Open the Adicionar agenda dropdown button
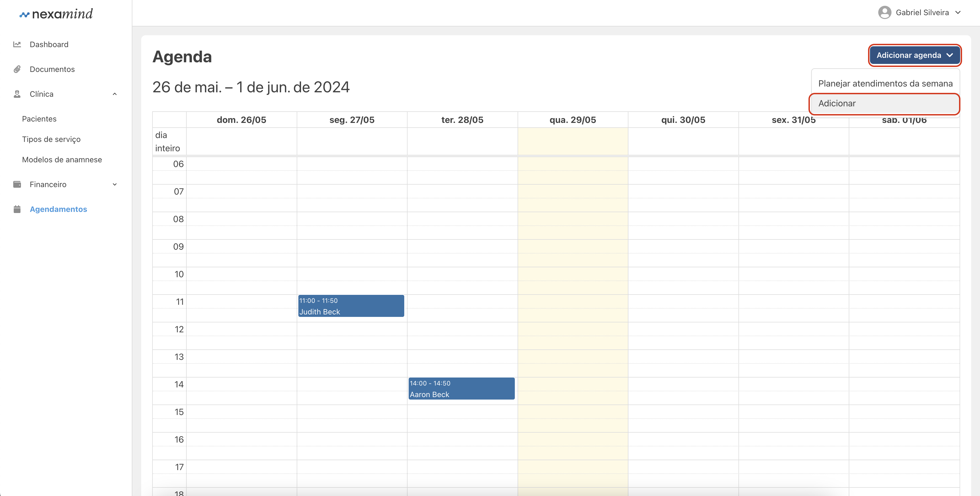 [915, 55]
